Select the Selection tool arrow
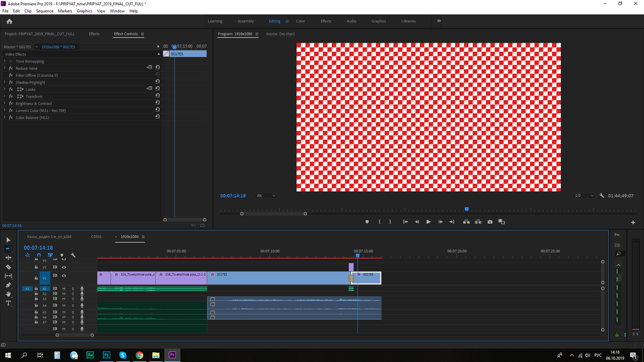 click(8, 240)
